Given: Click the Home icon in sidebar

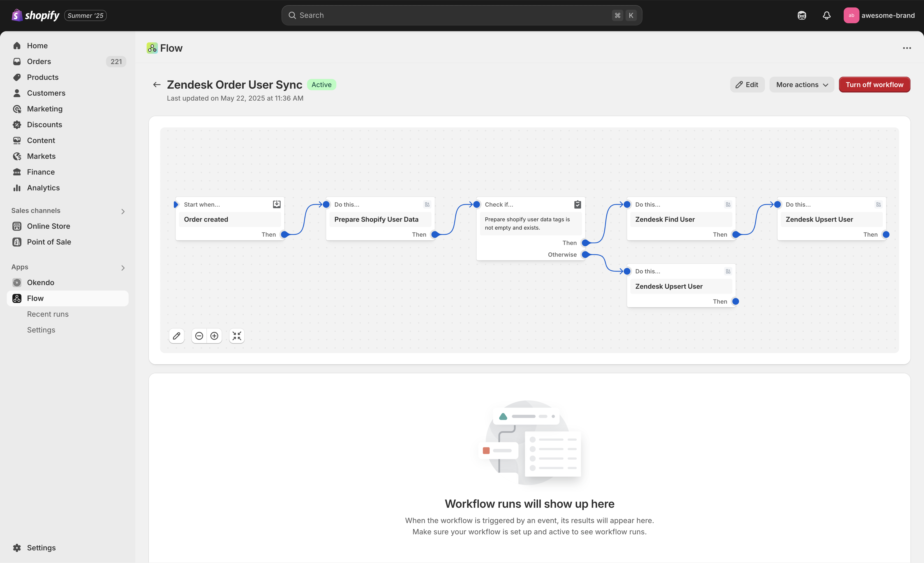Looking at the screenshot, I should [17, 46].
